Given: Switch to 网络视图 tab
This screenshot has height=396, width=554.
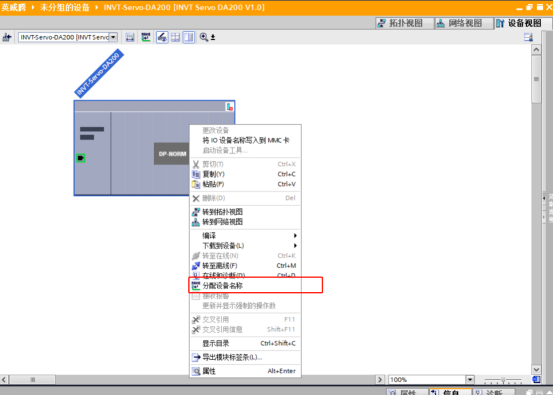Looking at the screenshot, I should tap(460, 23).
